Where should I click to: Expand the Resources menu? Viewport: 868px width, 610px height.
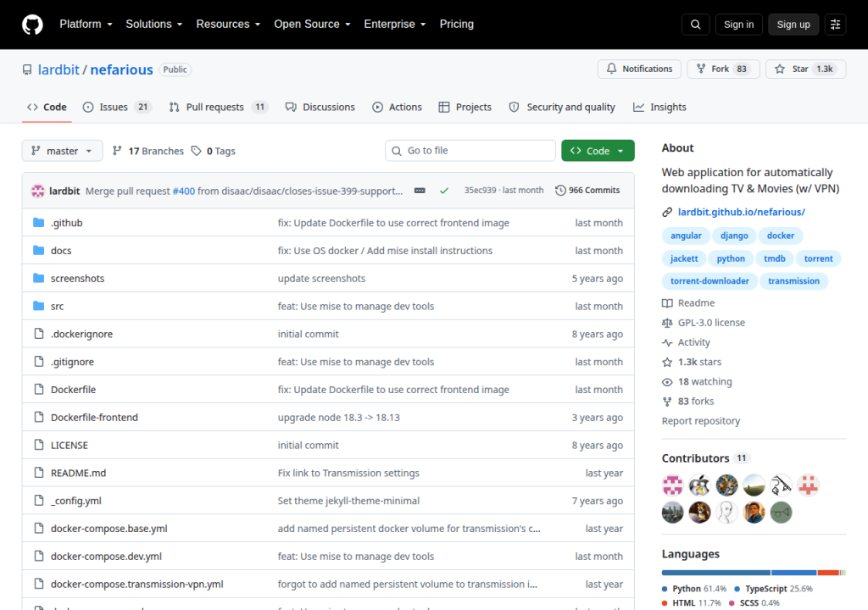[x=228, y=25]
